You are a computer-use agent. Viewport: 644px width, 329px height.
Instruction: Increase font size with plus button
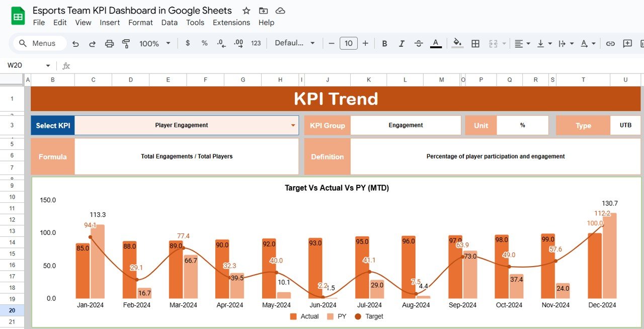coord(365,43)
